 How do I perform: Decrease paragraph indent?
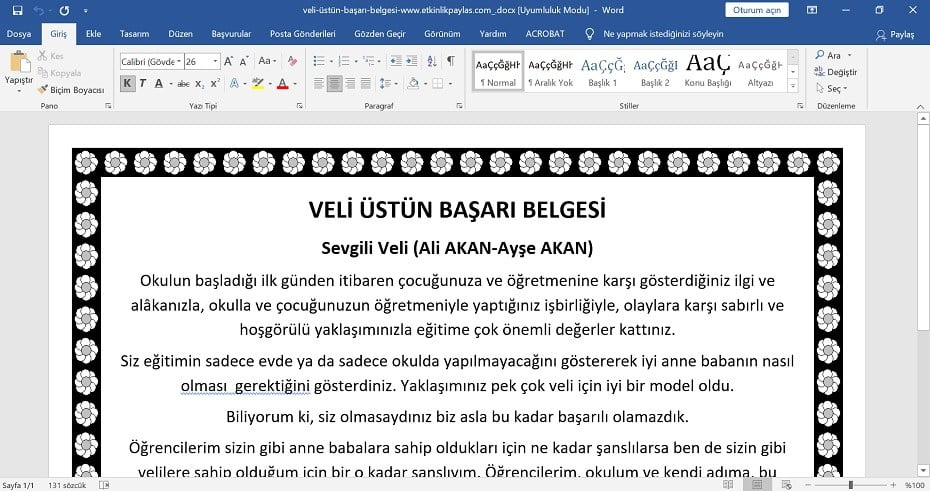click(396, 61)
